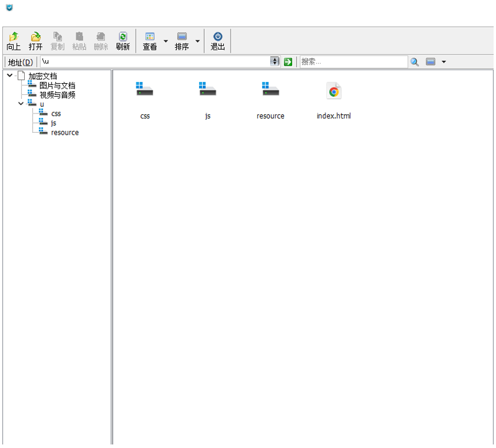Image resolution: width=496 pixels, height=448 pixels.
Task: Select the index.html Chrome file icon
Action: click(334, 91)
